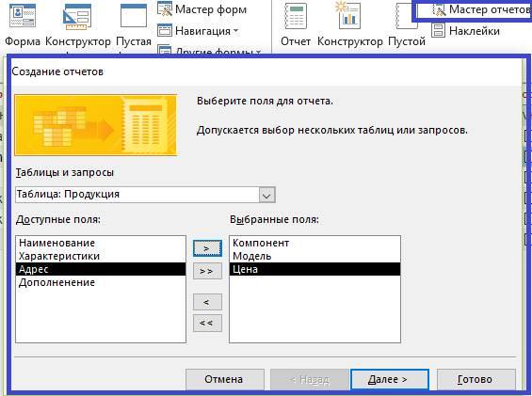The height and width of the screenshot is (396, 532).
Task: Open the form Конструктор icon
Action: [x=77, y=17]
